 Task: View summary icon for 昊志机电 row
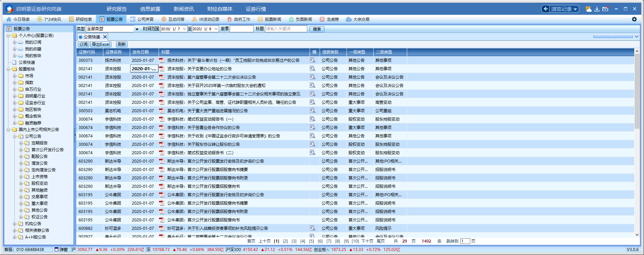(313, 111)
